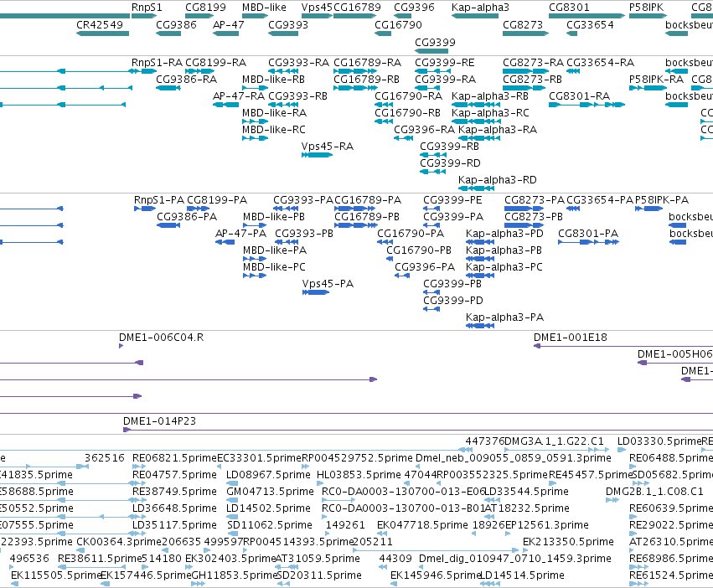The height and width of the screenshot is (588, 713).
Task: Click the CR42549 gene label
Action: [100, 24]
